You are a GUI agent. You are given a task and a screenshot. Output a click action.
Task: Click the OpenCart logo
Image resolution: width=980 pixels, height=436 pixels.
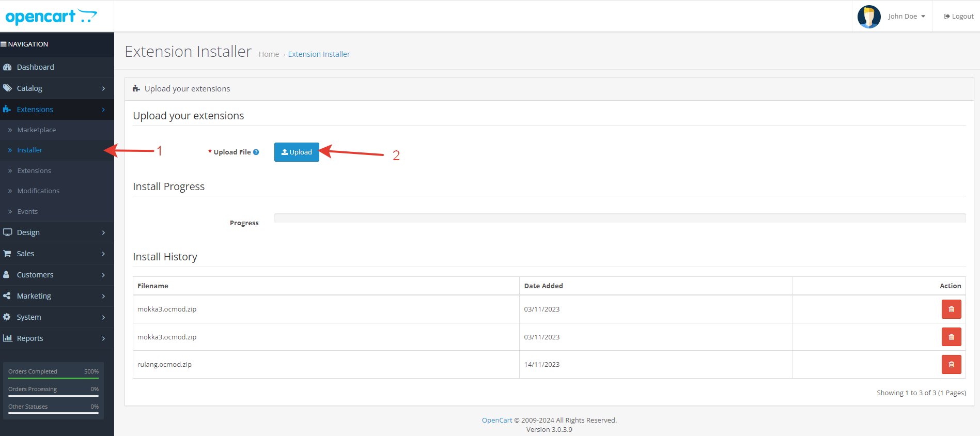51,17
